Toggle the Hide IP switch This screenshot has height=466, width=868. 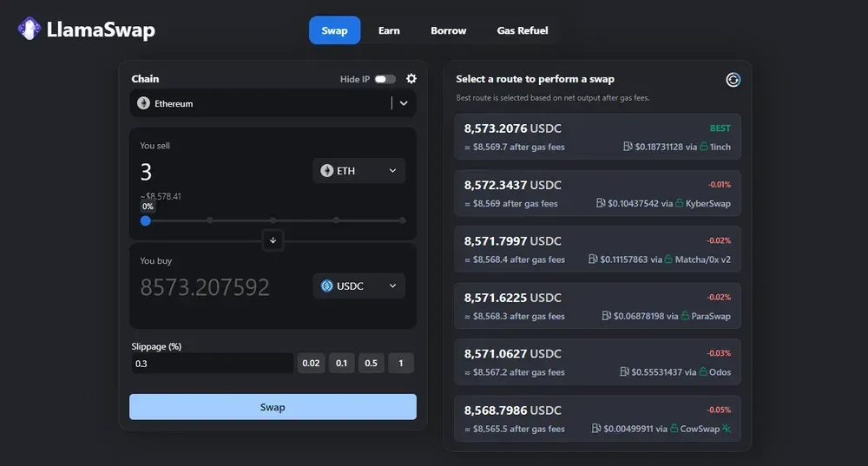385,79
